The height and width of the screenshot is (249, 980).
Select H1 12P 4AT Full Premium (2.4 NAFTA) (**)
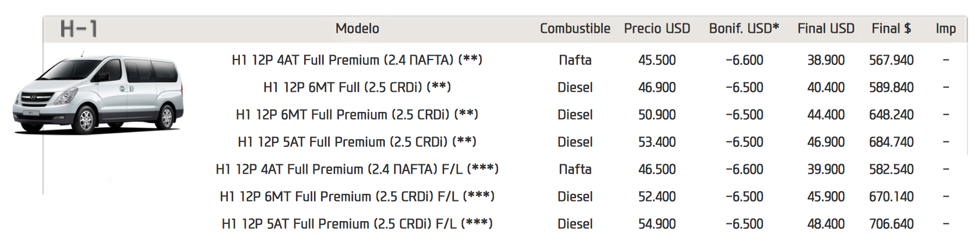[x=357, y=60]
